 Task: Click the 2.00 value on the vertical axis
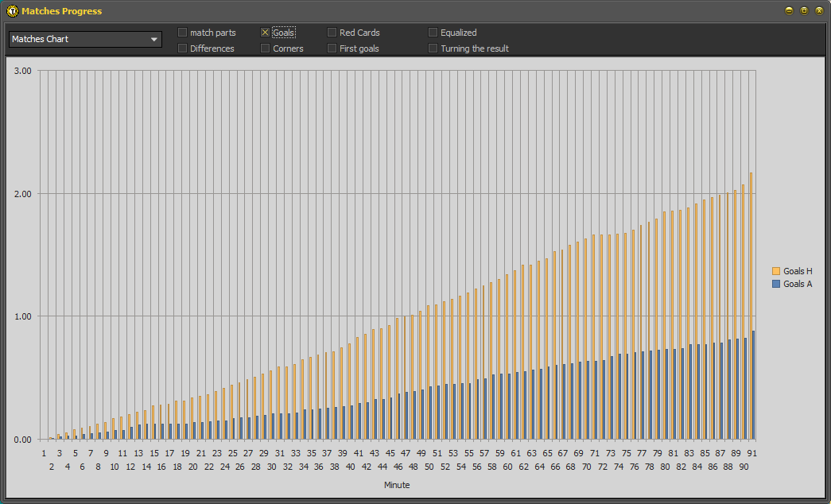[x=22, y=194]
